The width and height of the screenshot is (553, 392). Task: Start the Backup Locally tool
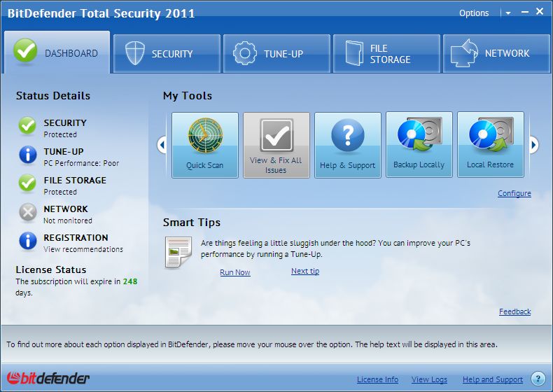419,145
